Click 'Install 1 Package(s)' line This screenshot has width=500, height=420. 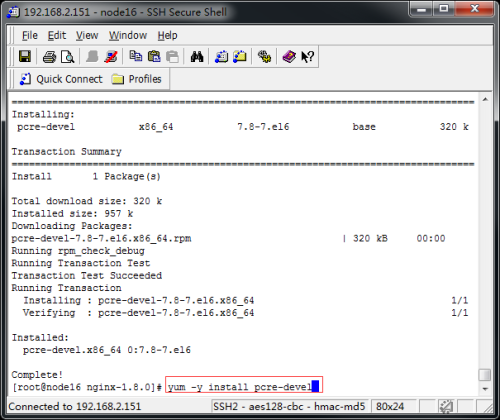tap(86, 176)
